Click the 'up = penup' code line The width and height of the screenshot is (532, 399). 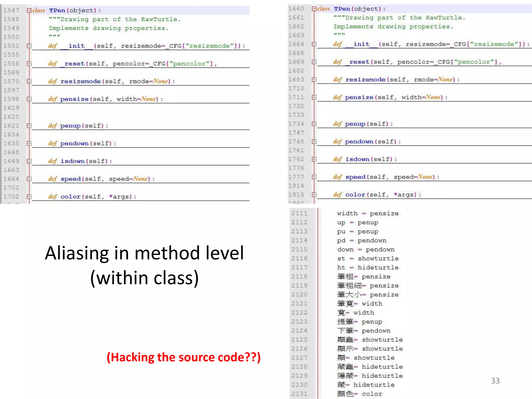point(358,223)
